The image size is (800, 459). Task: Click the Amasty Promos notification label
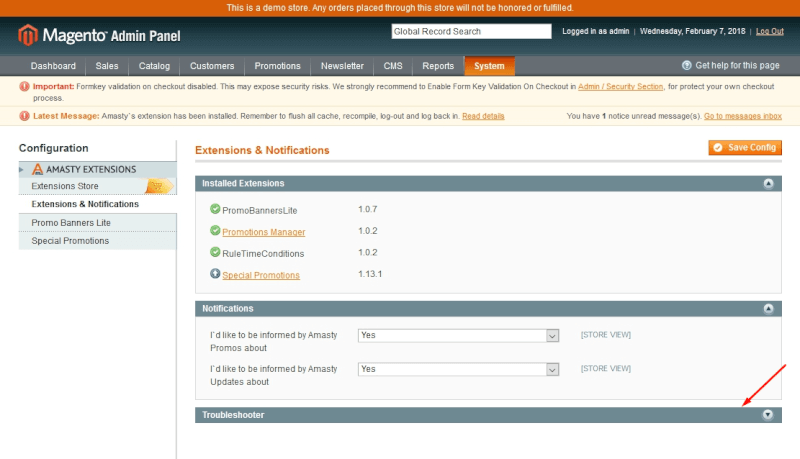coord(273,341)
